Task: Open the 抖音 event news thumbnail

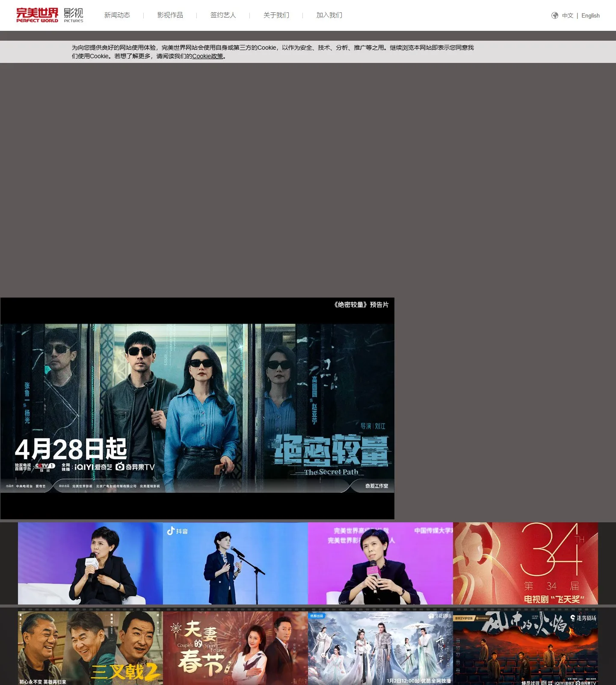Action: point(235,563)
